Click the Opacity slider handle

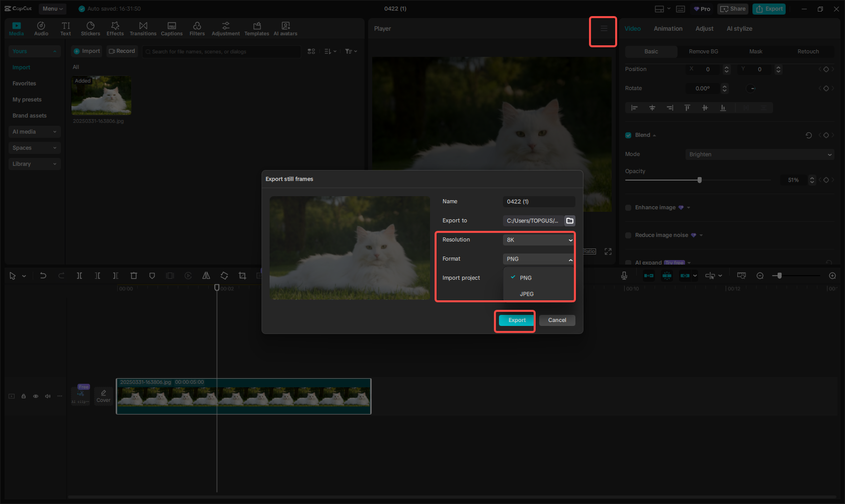click(700, 180)
